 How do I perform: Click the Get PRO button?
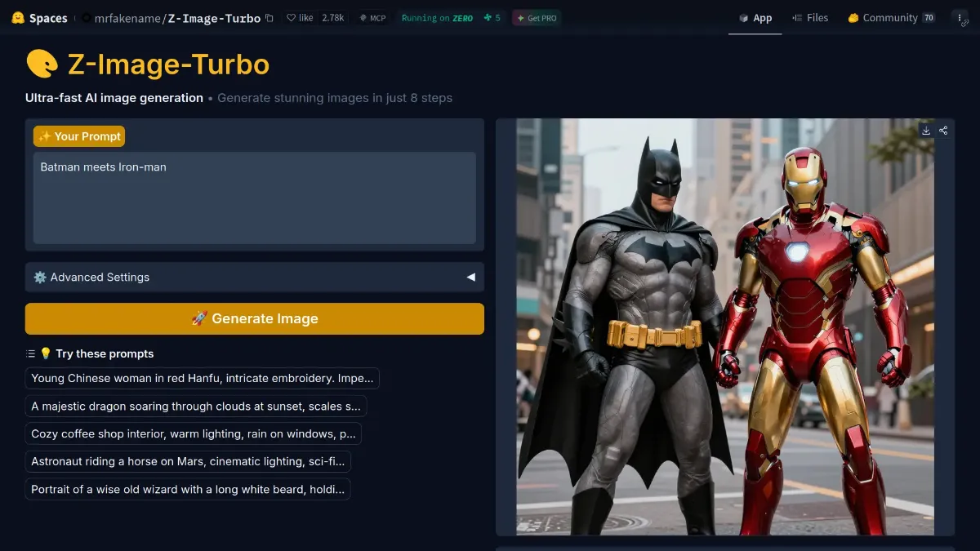pyautogui.click(x=537, y=18)
